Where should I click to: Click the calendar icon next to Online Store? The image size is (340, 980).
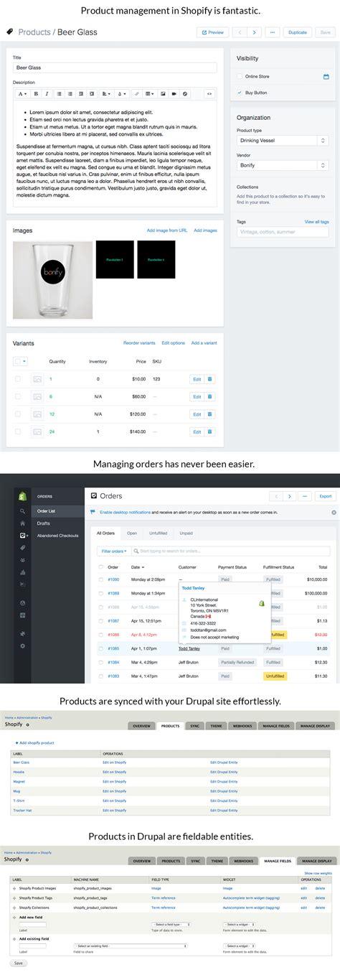click(326, 76)
